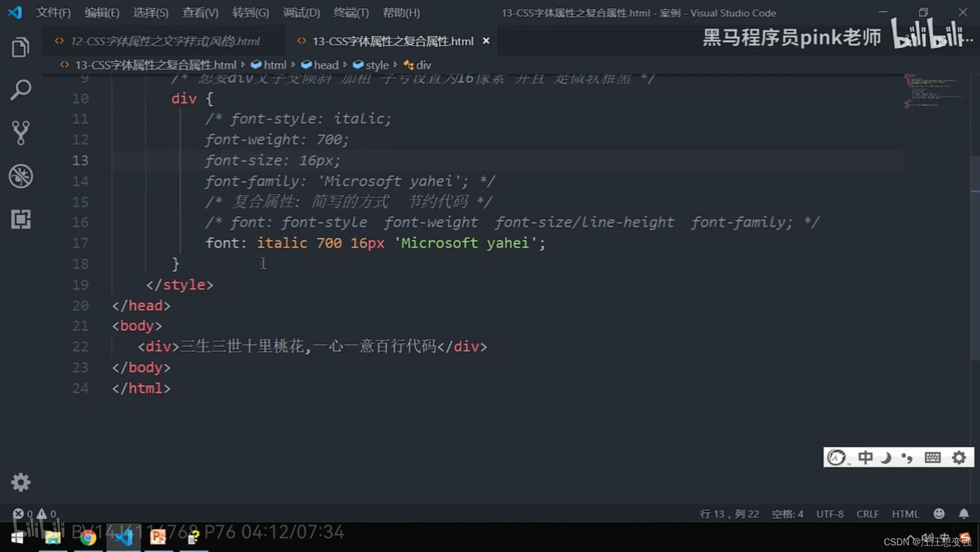Close the 13-CSS字体属性之复合属性.html tab

486,40
